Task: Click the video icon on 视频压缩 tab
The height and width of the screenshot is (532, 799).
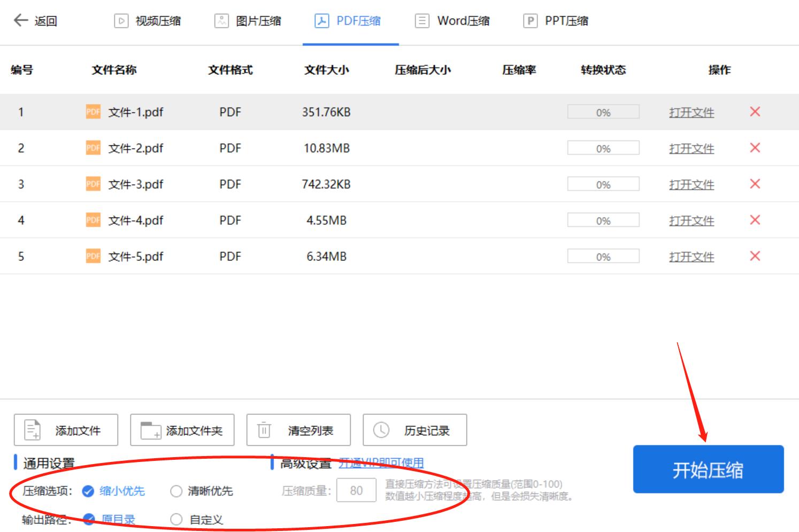Action: 121,20
